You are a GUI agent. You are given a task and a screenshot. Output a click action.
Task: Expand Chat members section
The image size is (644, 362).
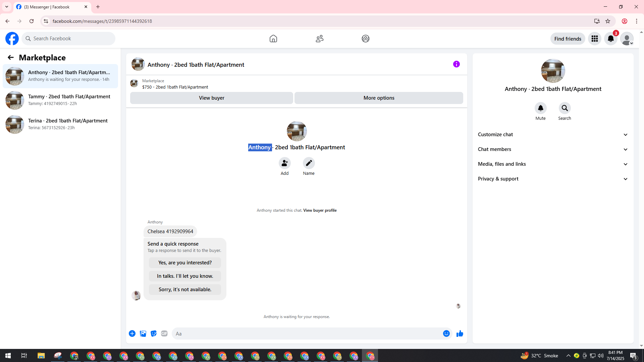(553, 149)
